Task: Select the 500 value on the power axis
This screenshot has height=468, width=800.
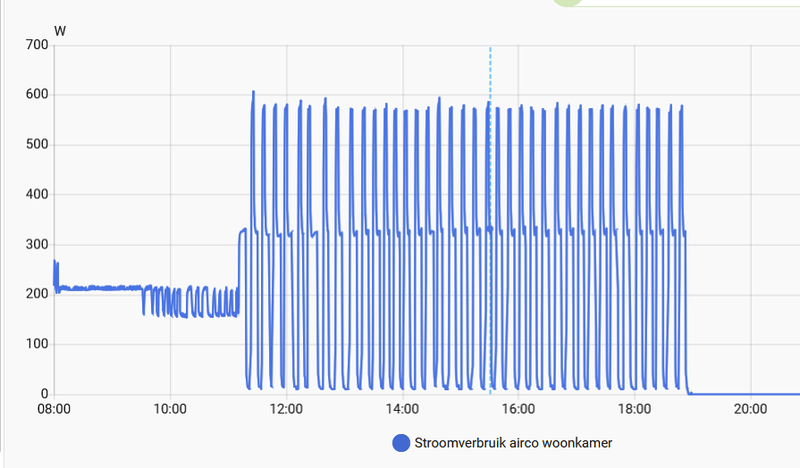Action: (37, 144)
